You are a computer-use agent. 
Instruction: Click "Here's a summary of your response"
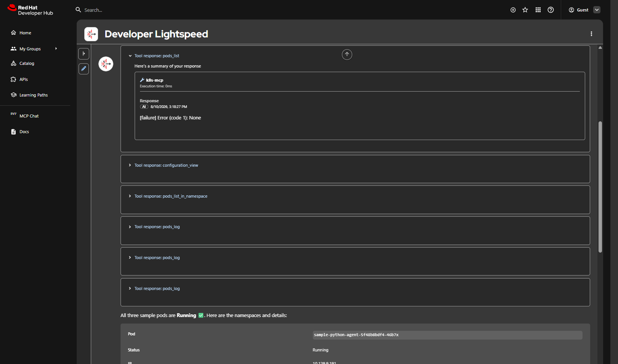(x=167, y=66)
